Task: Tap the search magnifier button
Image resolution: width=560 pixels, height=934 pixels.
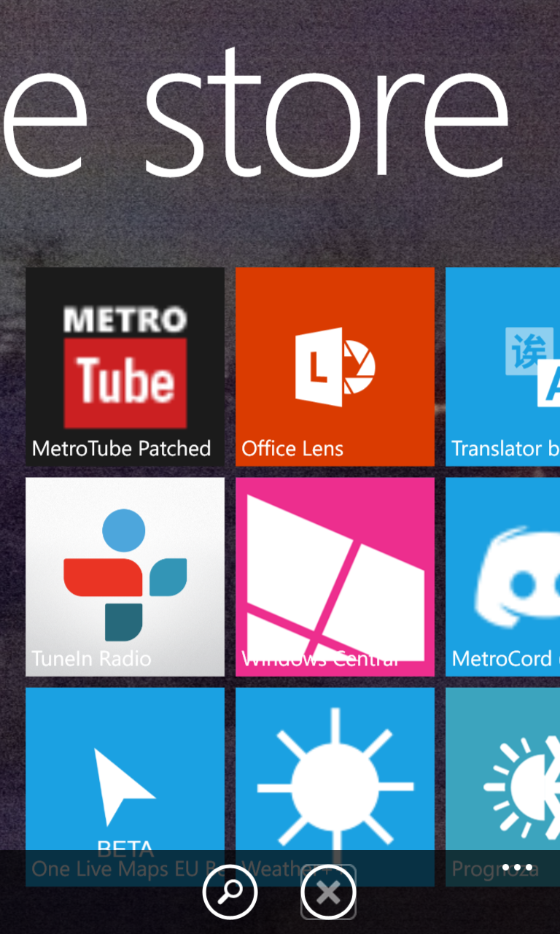Action: click(x=230, y=892)
